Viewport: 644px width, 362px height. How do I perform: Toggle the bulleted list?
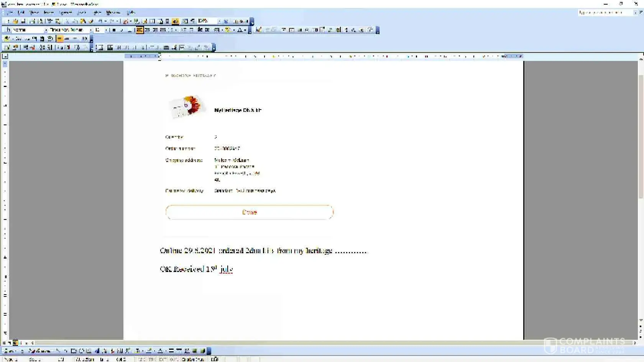point(192,30)
